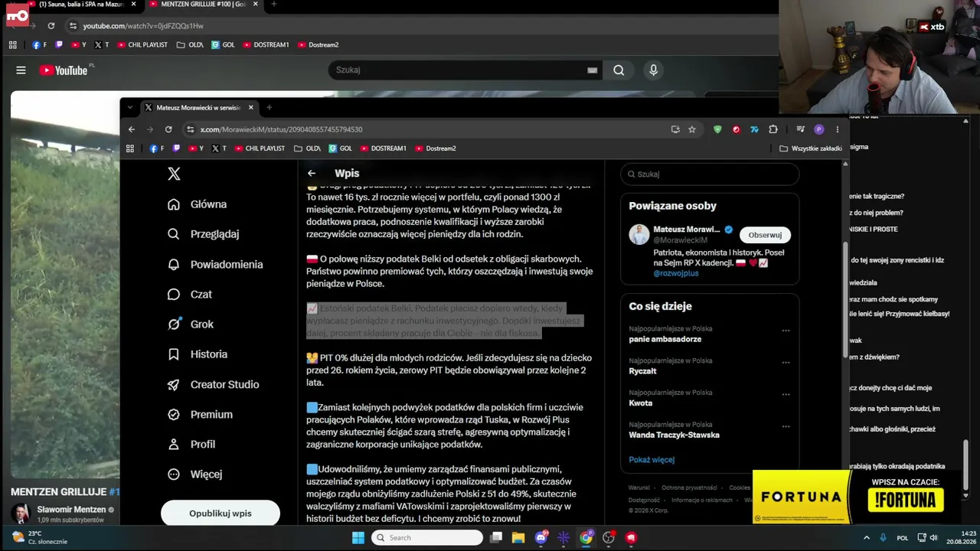This screenshot has width=980, height=551.
Task: Open the YouTube hamburger guide menu
Action: pos(21,70)
